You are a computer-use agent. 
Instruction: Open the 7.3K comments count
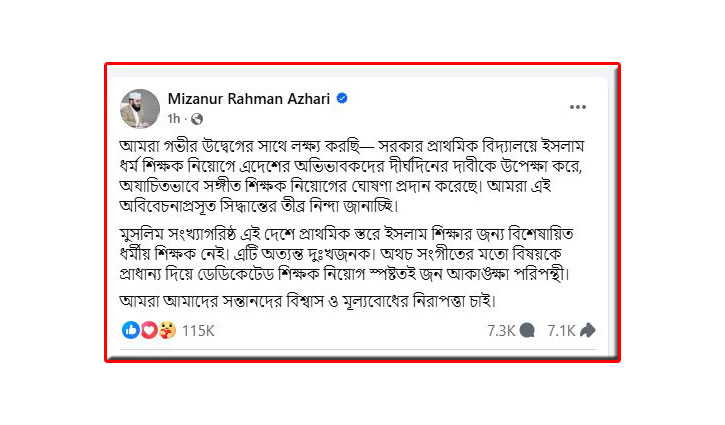pos(501,329)
